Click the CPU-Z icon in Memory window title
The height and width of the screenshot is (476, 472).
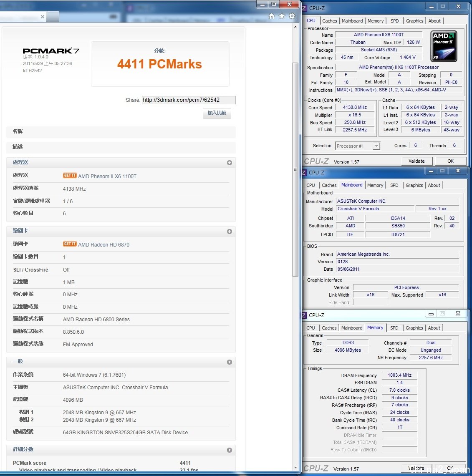tap(304, 315)
